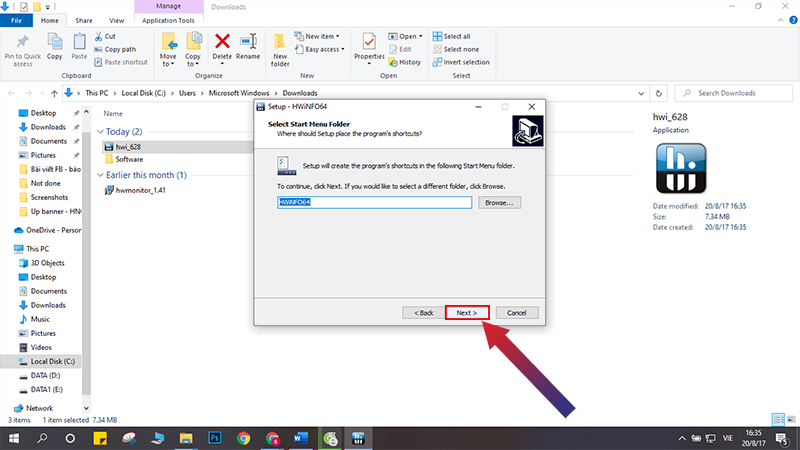
Task: Switch to large icons view toggle
Action: [x=791, y=419]
